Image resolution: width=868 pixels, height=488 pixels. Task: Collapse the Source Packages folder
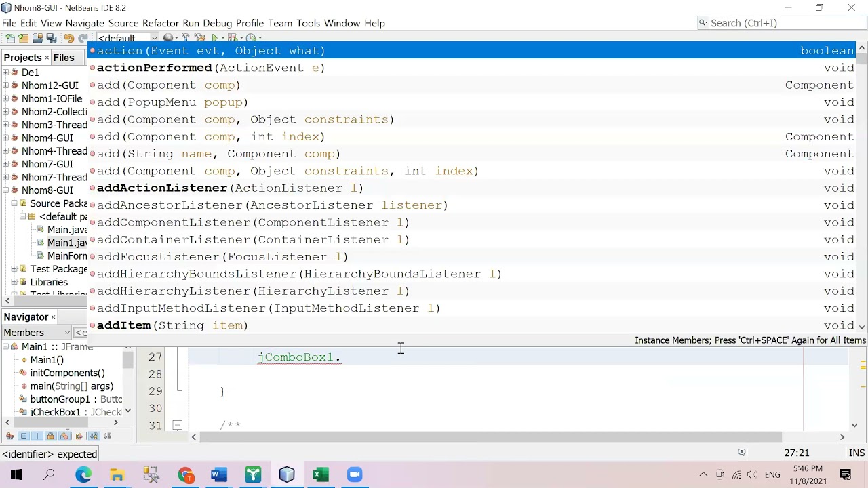pos(14,203)
